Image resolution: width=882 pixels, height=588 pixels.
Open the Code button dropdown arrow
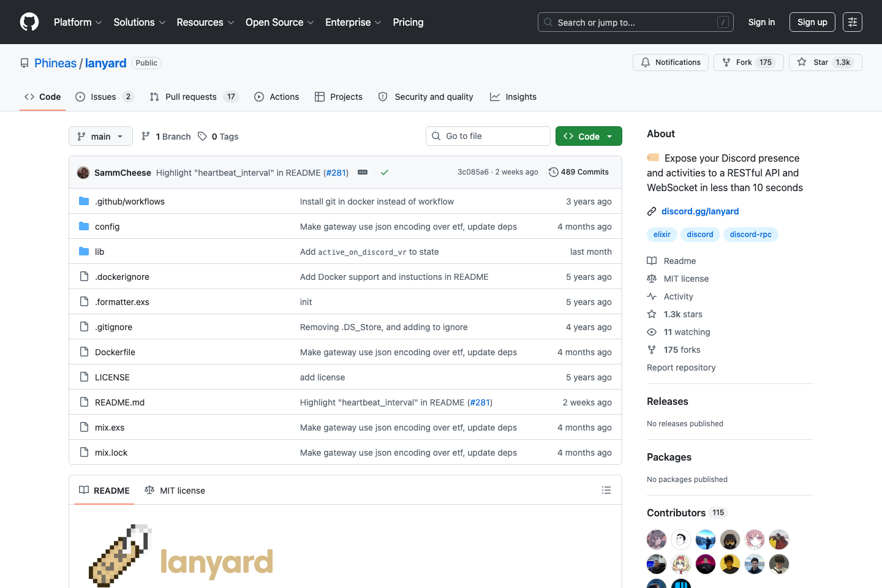[x=609, y=135]
